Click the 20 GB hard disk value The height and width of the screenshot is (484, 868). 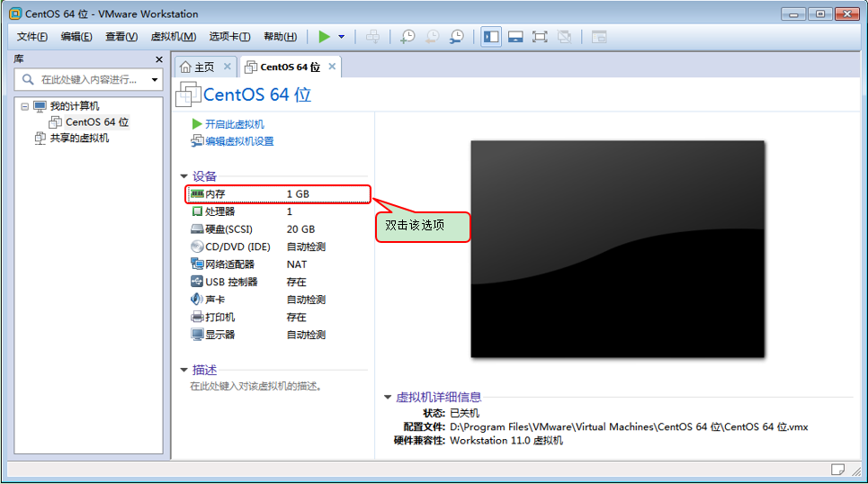(x=300, y=229)
